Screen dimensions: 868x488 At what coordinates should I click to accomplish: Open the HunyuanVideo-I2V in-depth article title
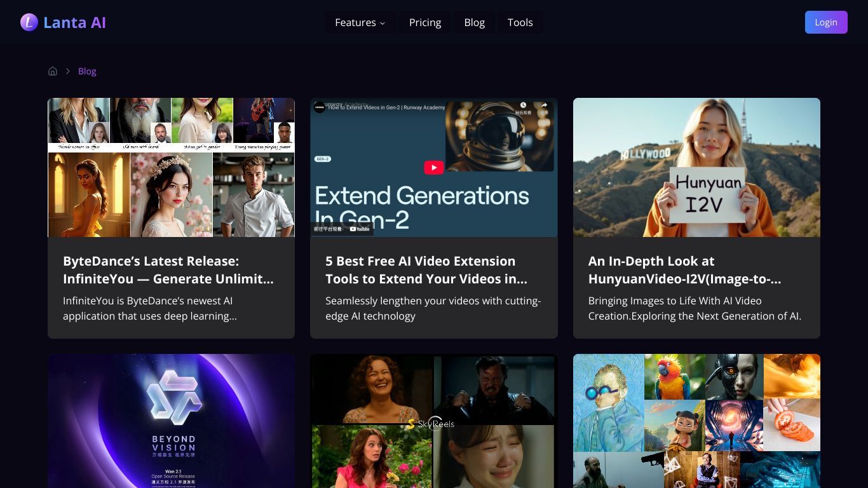coord(684,270)
